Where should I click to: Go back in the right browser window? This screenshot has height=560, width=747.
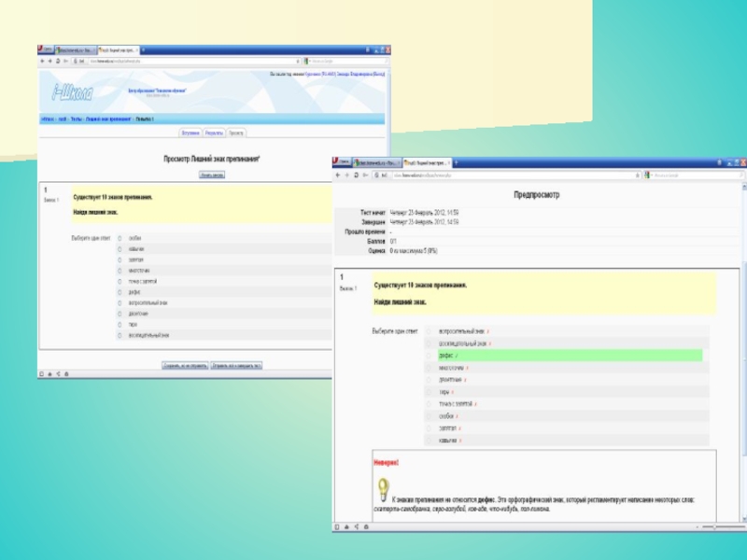coord(338,175)
